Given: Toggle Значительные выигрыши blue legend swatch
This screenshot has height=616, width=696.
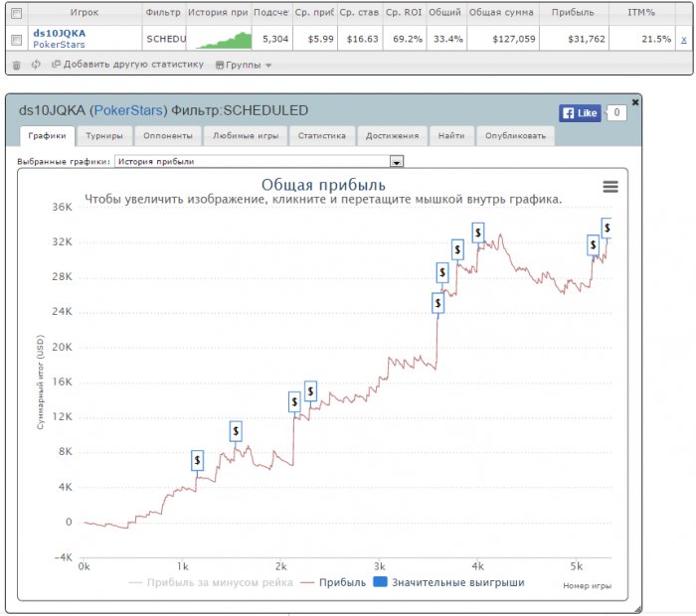Looking at the screenshot, I should [380, 582].
